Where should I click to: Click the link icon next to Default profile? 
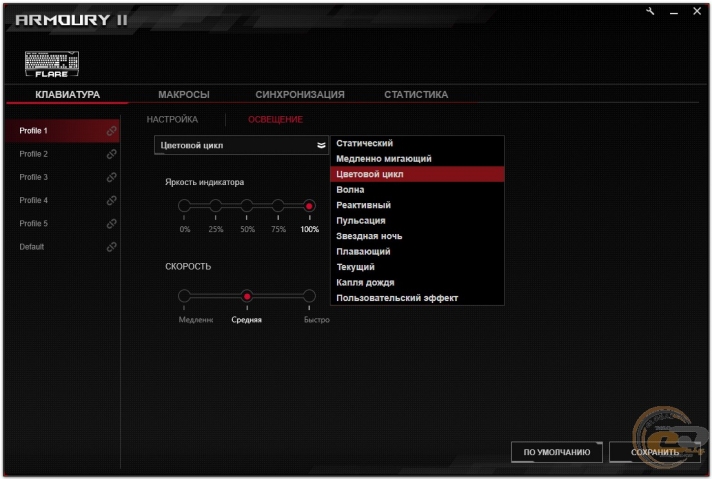[x=111, y=247]
